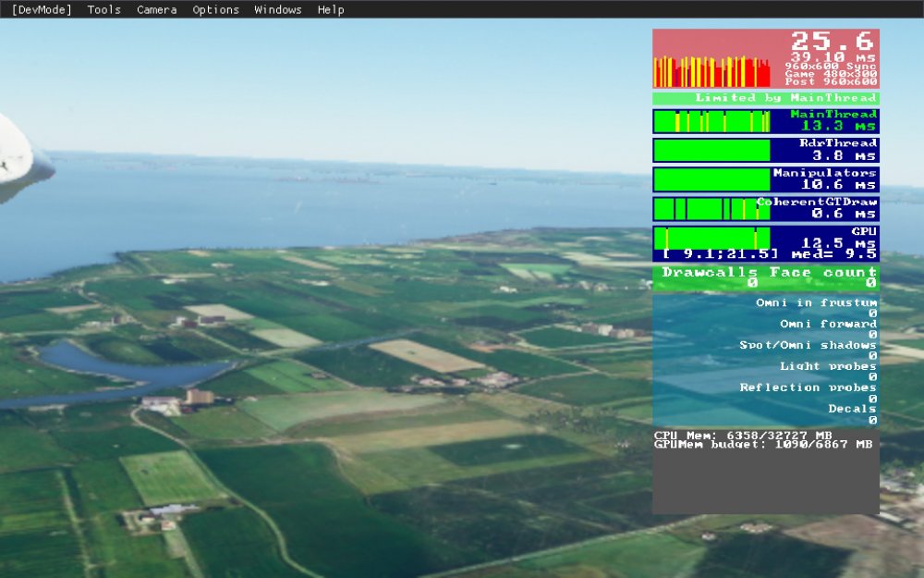Click the GPU timing graph

click(711, 234)
